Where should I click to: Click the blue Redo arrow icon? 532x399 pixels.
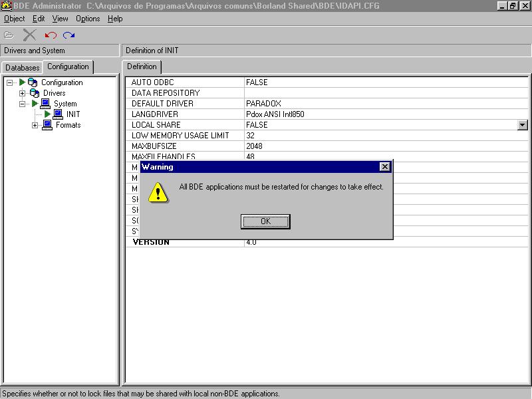68,35
